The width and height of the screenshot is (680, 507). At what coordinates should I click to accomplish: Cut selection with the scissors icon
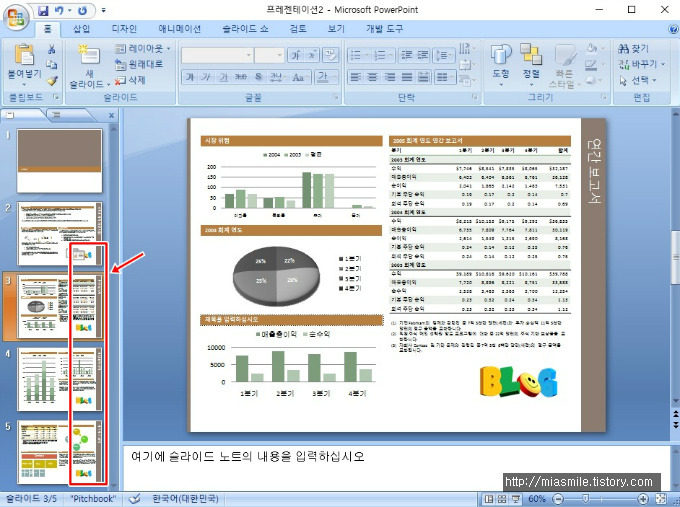pyautogui.click(x=52, y=49)
